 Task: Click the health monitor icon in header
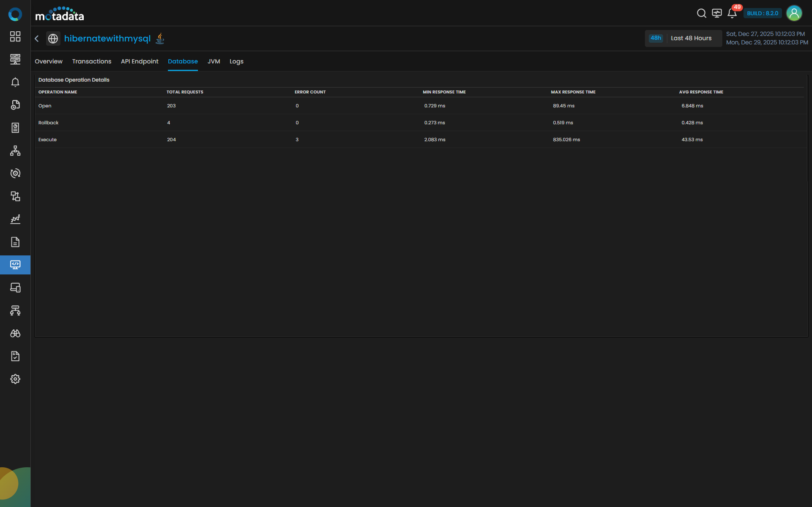pyautogui.click(x=716, y=14)
